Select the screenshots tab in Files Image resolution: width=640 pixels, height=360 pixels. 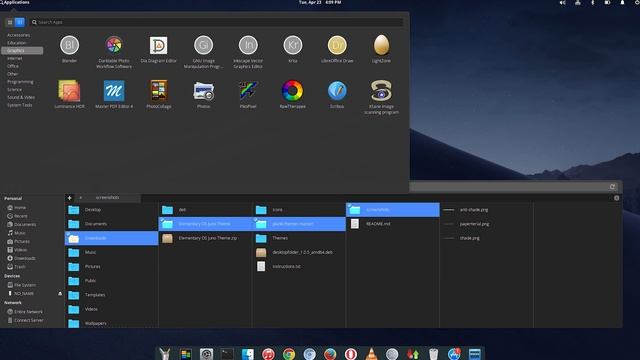[x=107, y=198]
